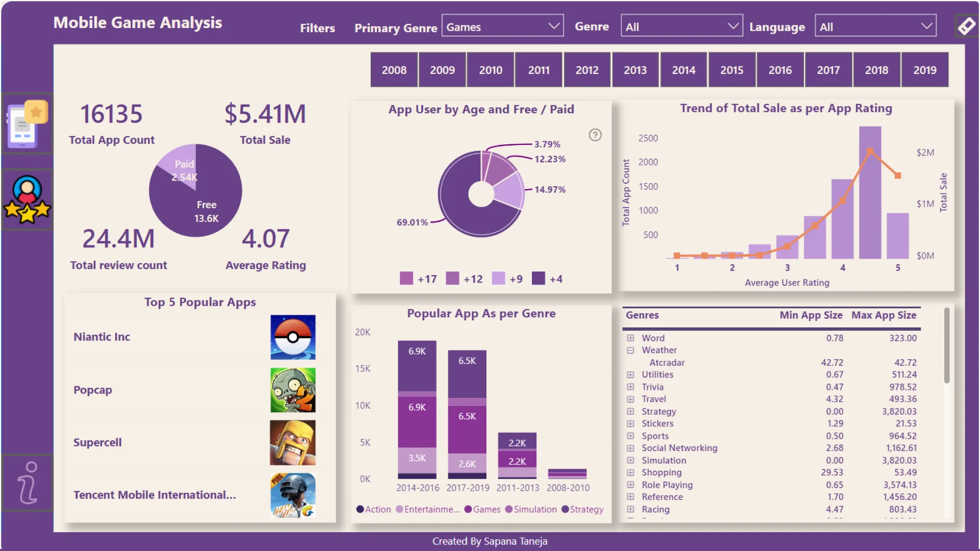Select the 2012 year slicer
This screenshot has width=980, height=551.
pyautogui.click(x=587, y=70)
